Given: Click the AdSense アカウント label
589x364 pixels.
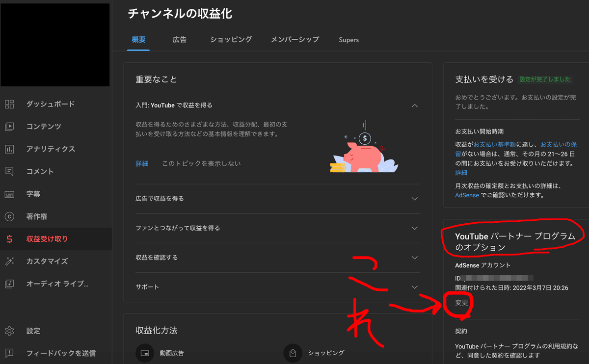Looking at the screenshot, I should point(483,265).
